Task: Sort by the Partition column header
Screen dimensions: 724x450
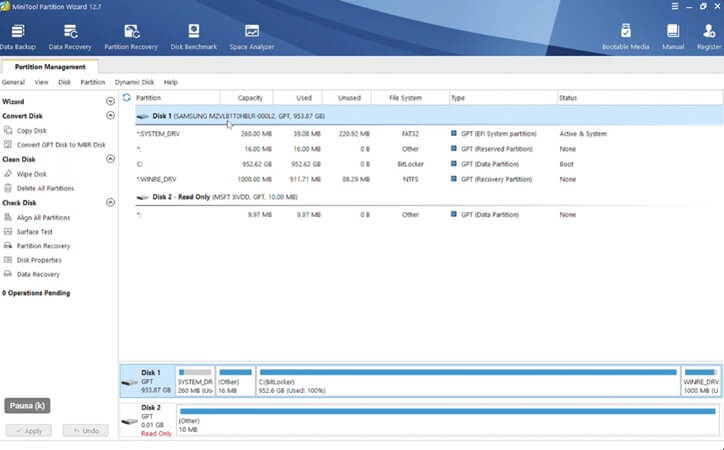Action: [x=176, y=98]
